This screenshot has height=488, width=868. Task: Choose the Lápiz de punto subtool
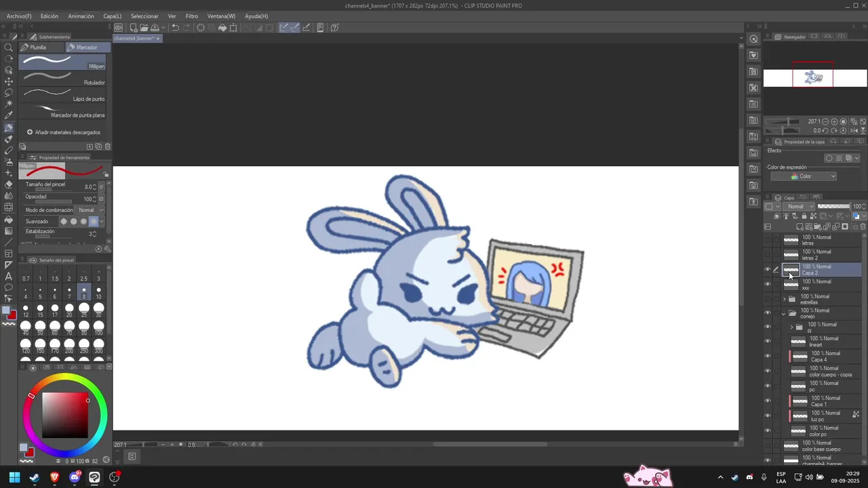click(62, 94)
